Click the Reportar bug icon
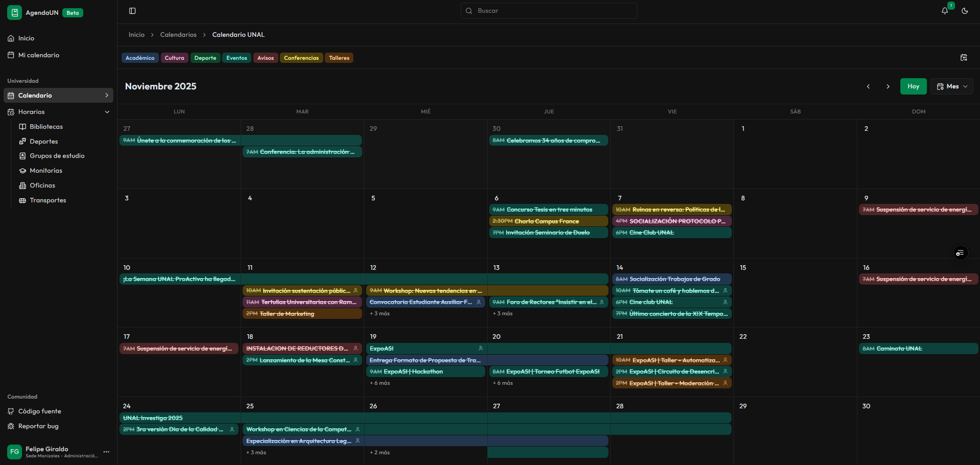980x465 pixels. 11,426
